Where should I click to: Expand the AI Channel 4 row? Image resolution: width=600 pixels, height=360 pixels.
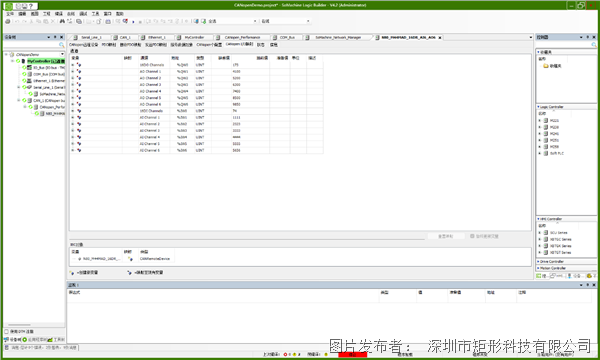pos(73,137)
